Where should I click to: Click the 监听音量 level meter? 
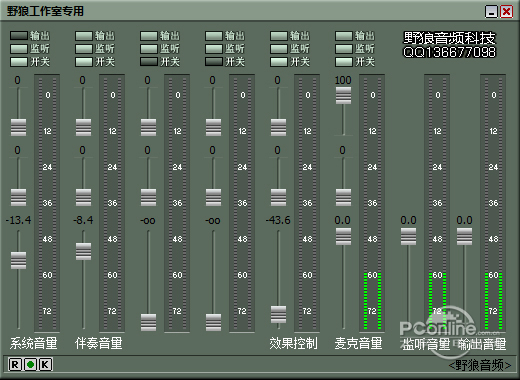pyautogui.click(x=437, y=203)
